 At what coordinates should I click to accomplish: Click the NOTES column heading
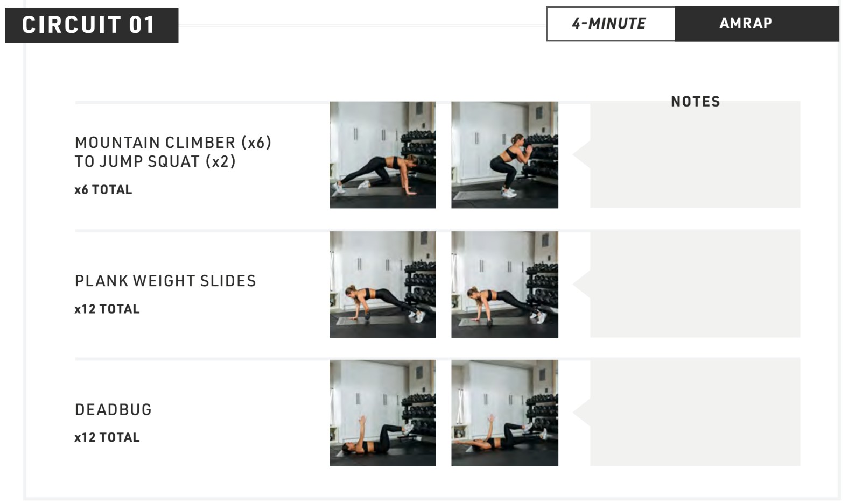[695, 101]
